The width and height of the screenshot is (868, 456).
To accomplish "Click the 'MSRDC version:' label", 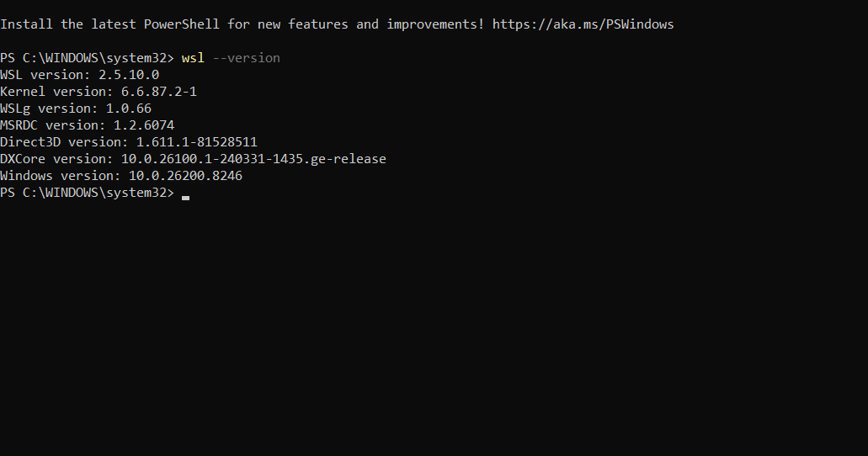I will [x=53, y=125].
